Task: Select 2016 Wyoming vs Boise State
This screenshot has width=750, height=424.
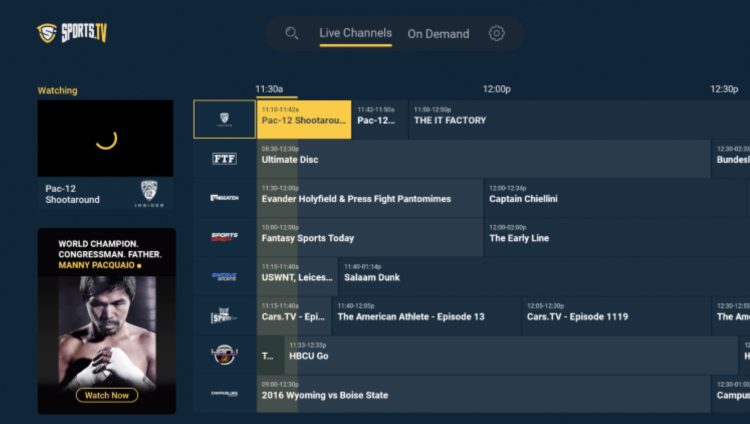Action: tap(483, 394)
